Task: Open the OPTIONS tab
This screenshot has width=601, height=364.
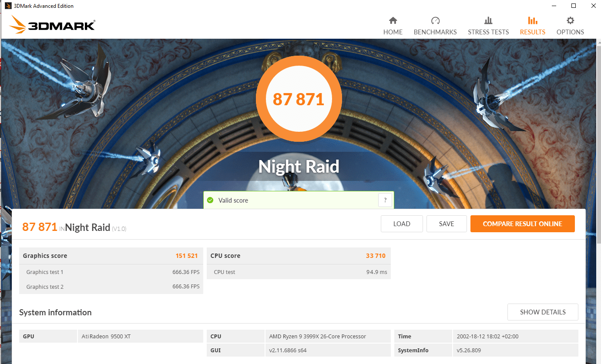Action: (570, 26)
